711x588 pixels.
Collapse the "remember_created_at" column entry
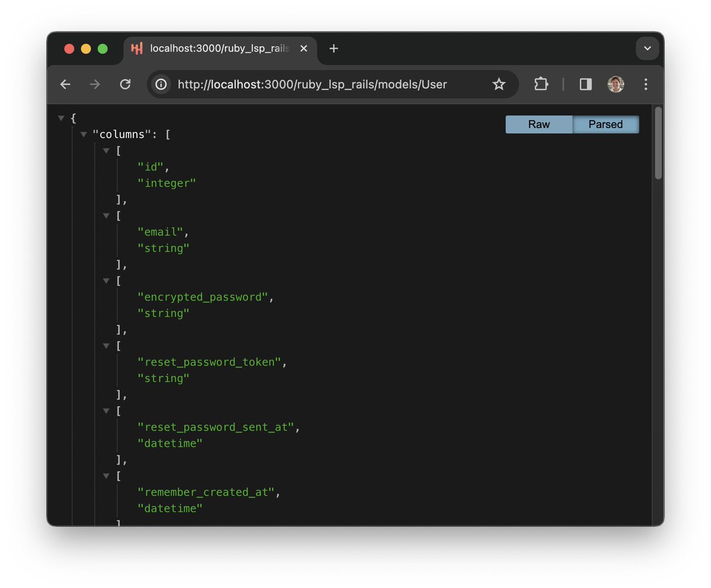click(106, 475)
